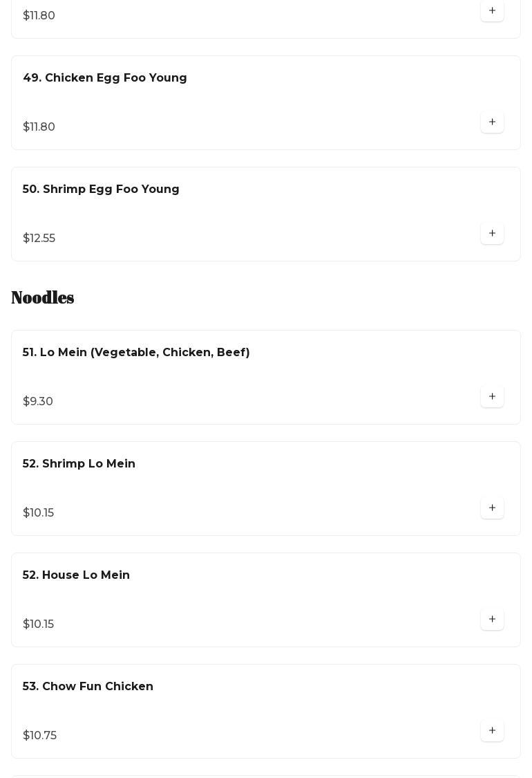Select the $9.30 price label
Screen dimensions: 532x778
38,402
